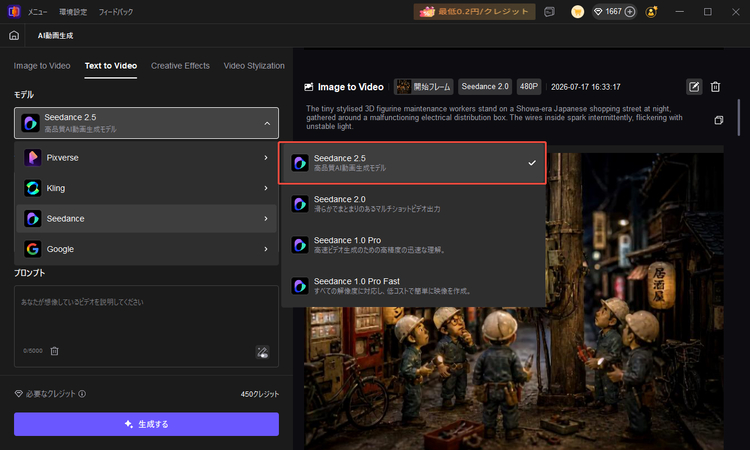Click the results panel vertical scrollbar
The height and width of the screenshot is (450, 750).
point(739,118)
